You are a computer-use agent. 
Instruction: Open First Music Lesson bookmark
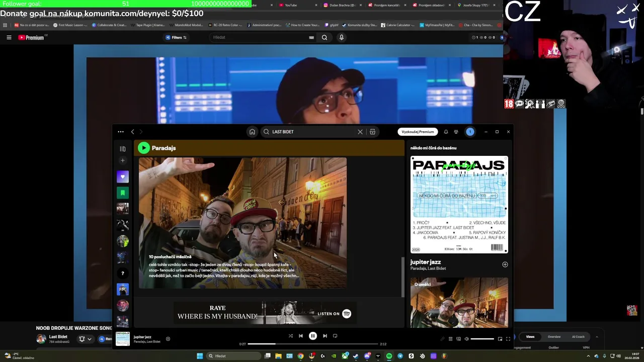point(70,25)
